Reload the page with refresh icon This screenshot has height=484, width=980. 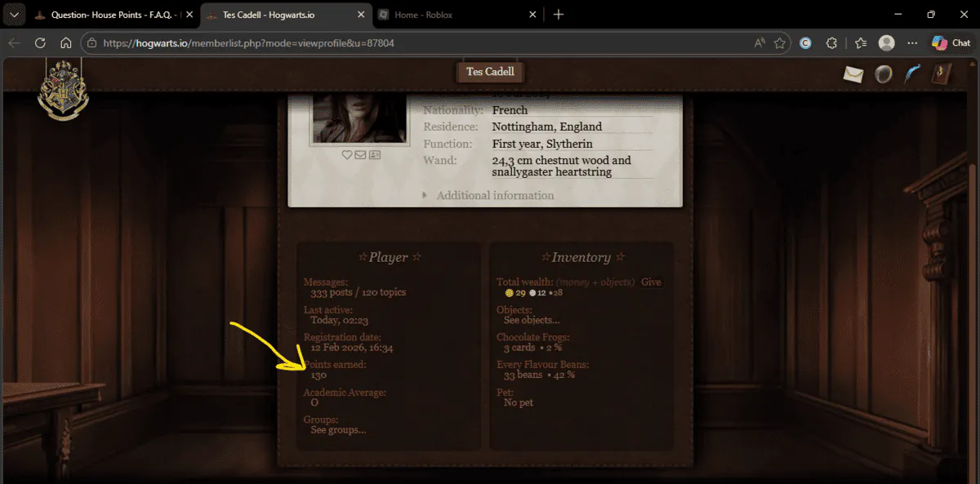pyautogui.click(x=40, y=43)
